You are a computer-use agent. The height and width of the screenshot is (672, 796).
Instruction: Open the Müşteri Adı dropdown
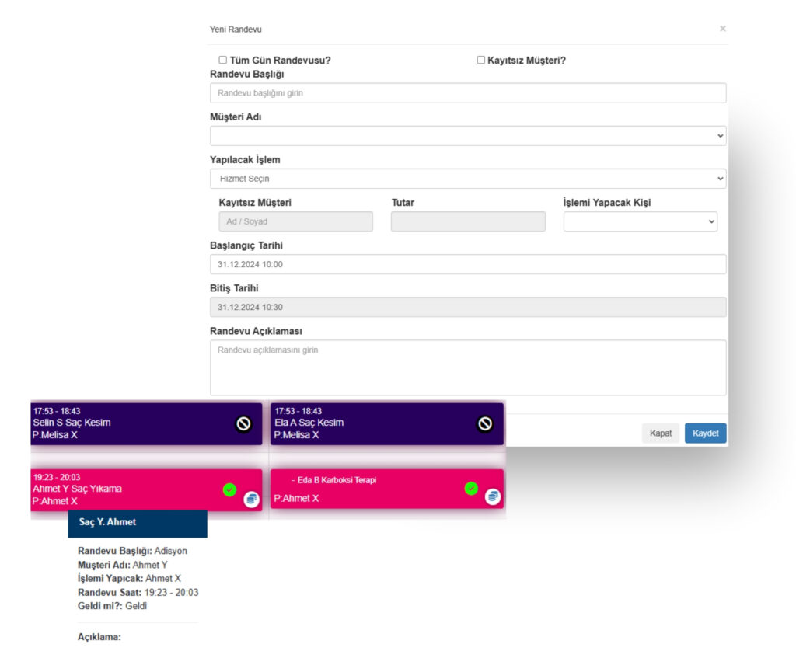coord(467,136)
